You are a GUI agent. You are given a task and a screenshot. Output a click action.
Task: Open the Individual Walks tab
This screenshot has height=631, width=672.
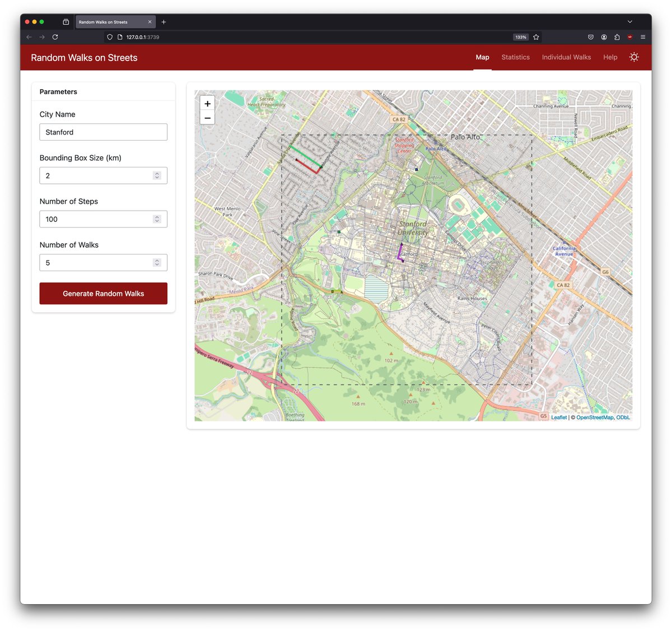[x=566, y=57]
